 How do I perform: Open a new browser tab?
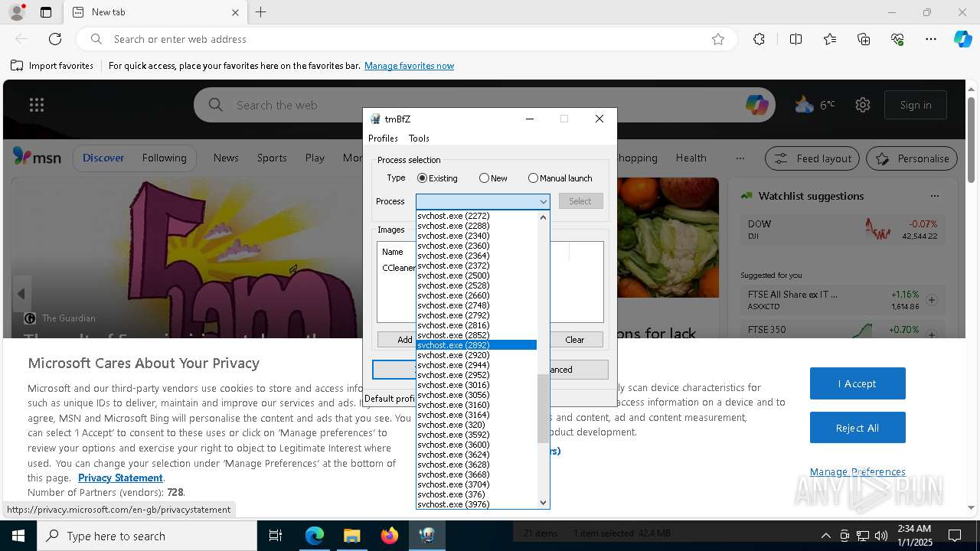coord(261,12)
